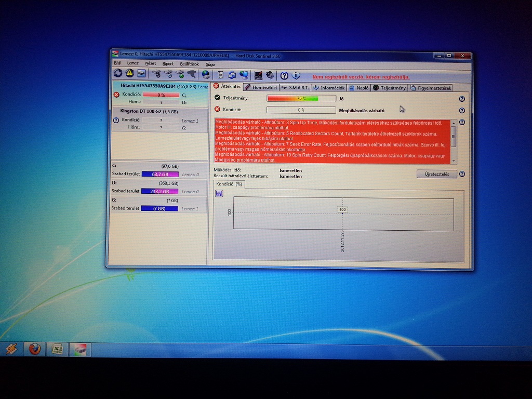
Task: Click the first disk test icon after the separator
Action: 156,74
